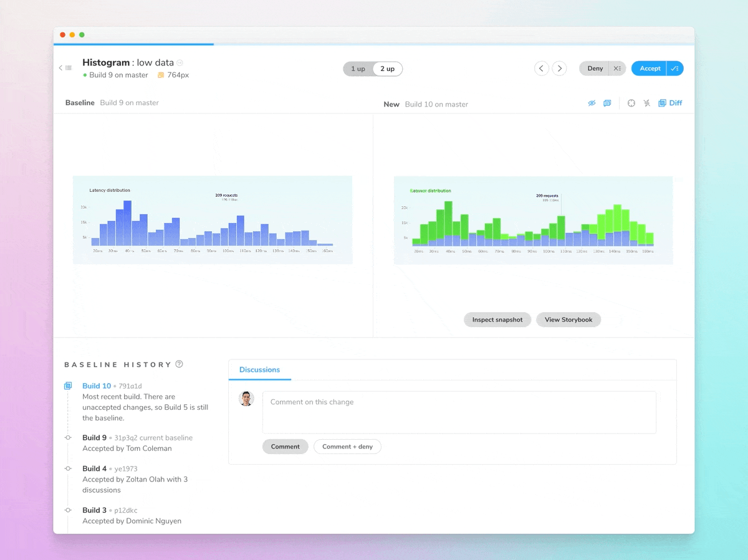Toggle the eye visibility icon

click(592, 103)
